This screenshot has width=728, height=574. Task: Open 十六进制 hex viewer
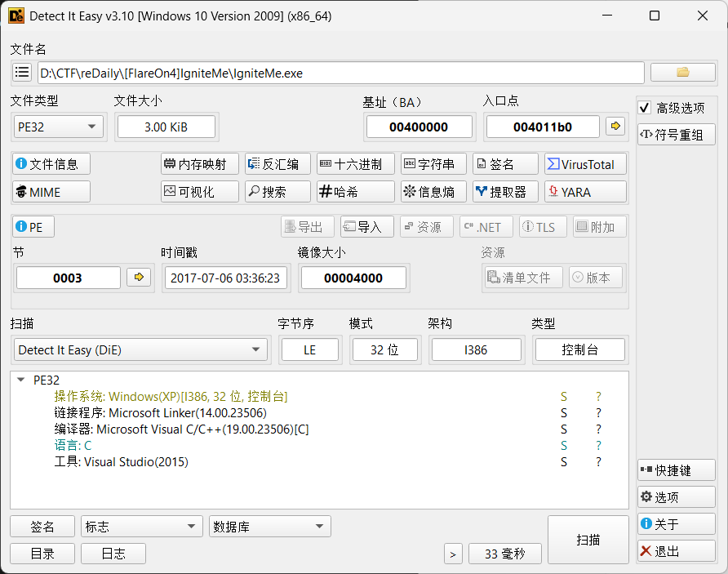point(356,164)
